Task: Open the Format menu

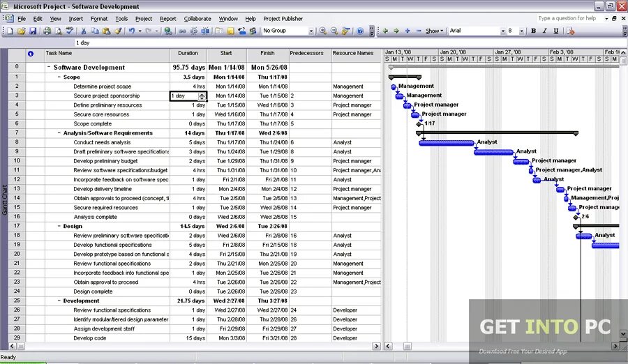Action: (x=99, y=19)
